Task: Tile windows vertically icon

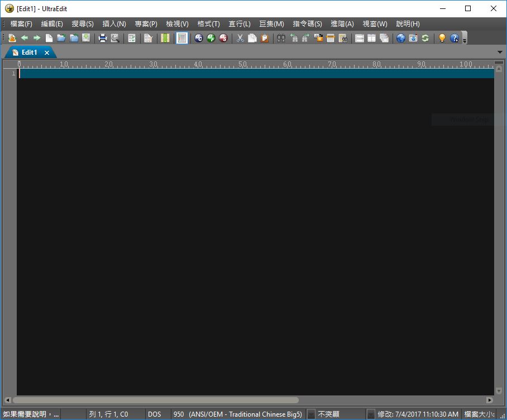Action: pyautogui.click(x=371, y=38)
